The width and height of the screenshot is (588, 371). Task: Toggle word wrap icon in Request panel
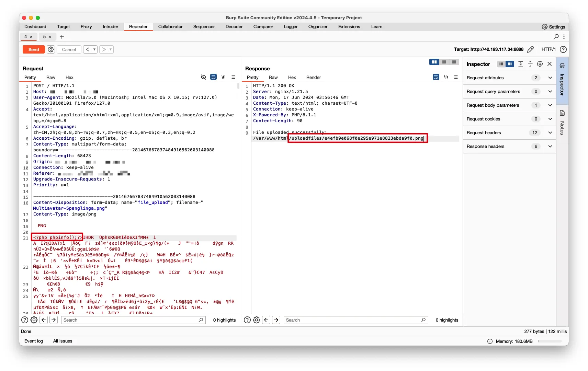(x=213, y=77)
